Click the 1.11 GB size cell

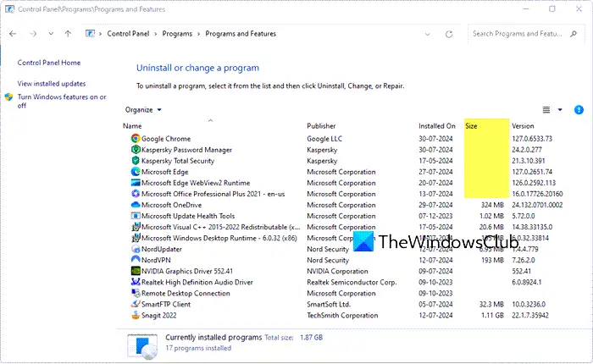click(x=492, y=315)
